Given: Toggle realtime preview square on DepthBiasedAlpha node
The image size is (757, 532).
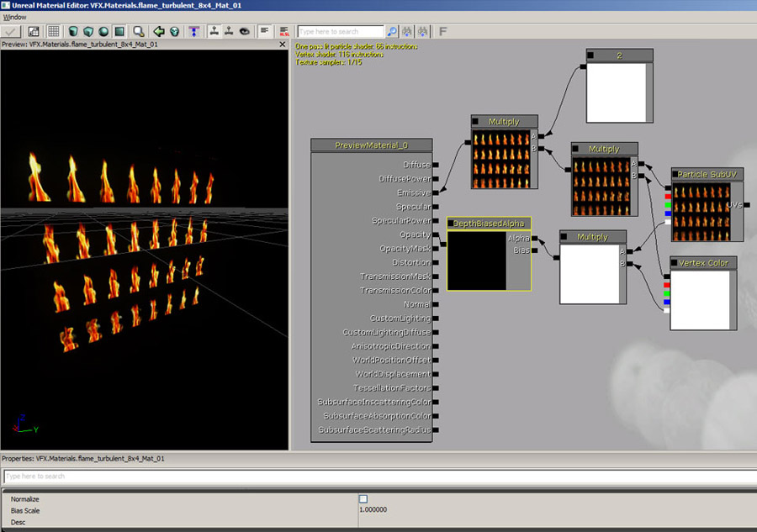Looking at the screenshot, I should pyautogui.click(x=452, y=224).
